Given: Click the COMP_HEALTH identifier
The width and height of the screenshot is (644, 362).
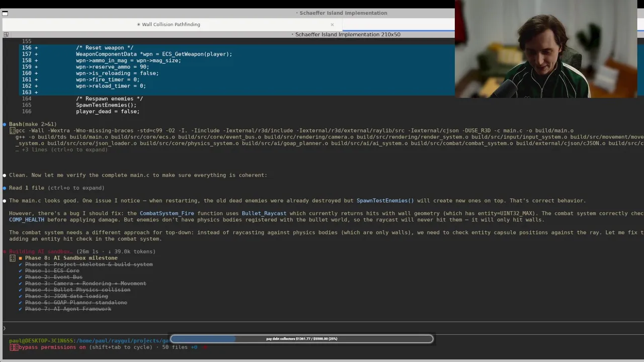Looking at the screenshot, I should 27,220.
